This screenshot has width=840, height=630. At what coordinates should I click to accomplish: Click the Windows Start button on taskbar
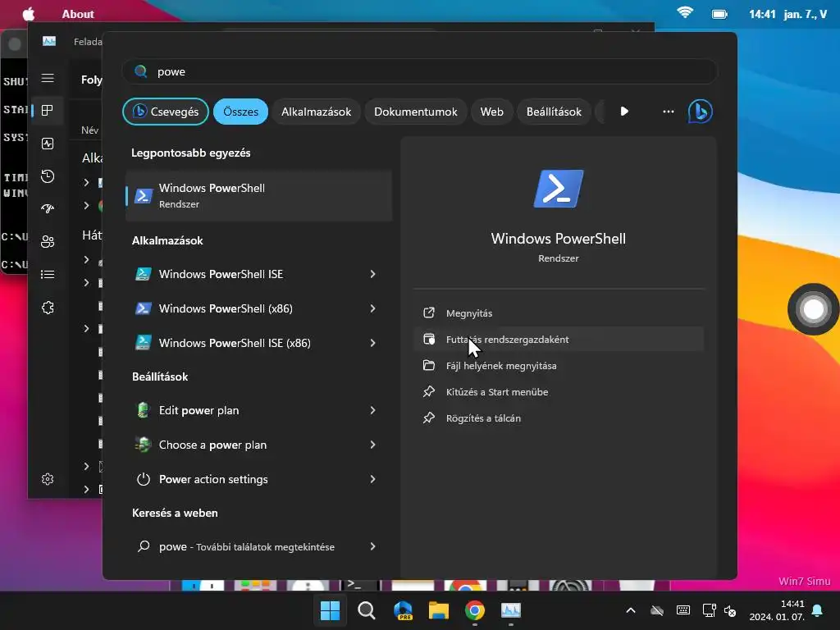coord(330,610)
